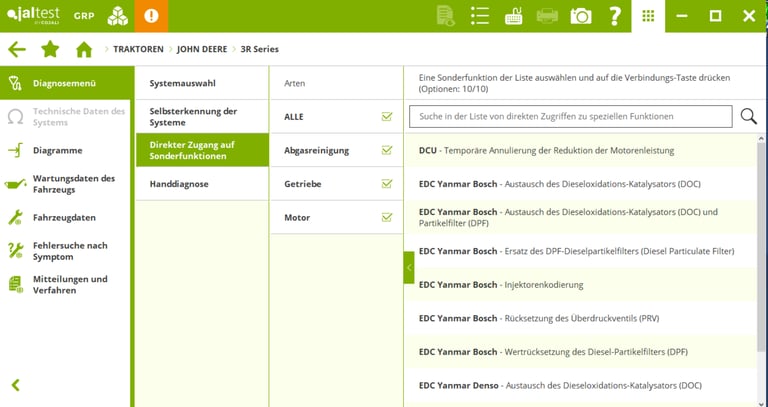Open the orange alert warning icon
The width and height of the screenshot is (768, 407).
(x=151, y=16)
